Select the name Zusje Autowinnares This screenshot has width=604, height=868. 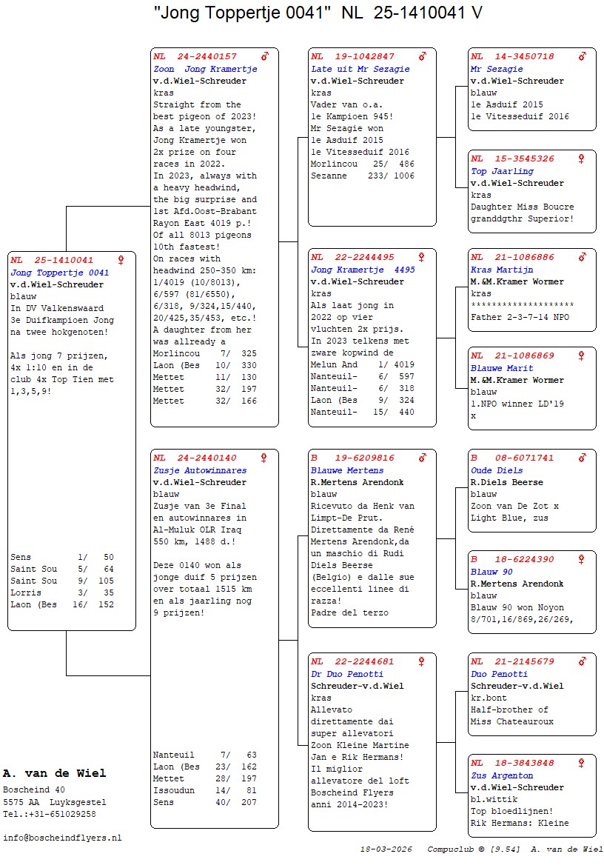tap(200, 470)
